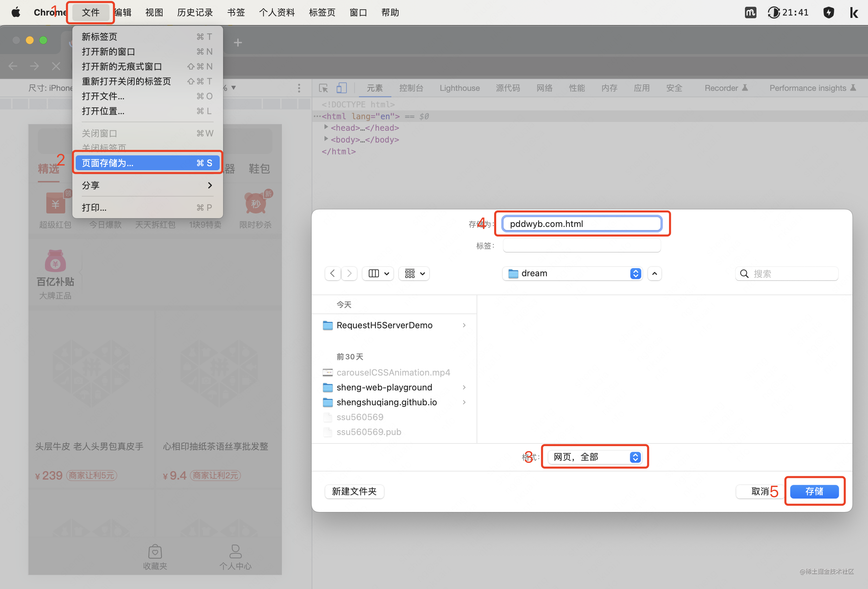Switch to 安全 DevTools tab

click(674, 88)
